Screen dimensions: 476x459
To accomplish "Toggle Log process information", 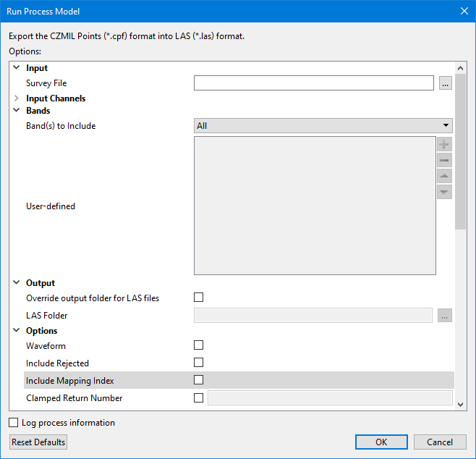I will 14,423.
